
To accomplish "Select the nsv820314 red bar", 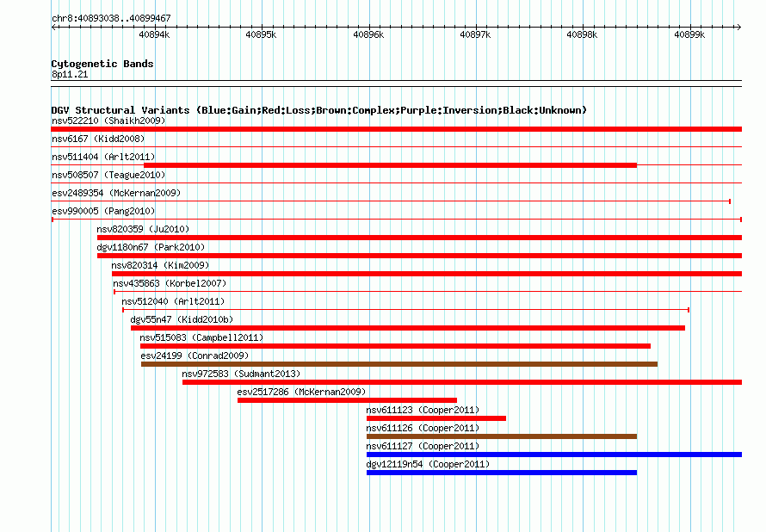I will (427, 274).
